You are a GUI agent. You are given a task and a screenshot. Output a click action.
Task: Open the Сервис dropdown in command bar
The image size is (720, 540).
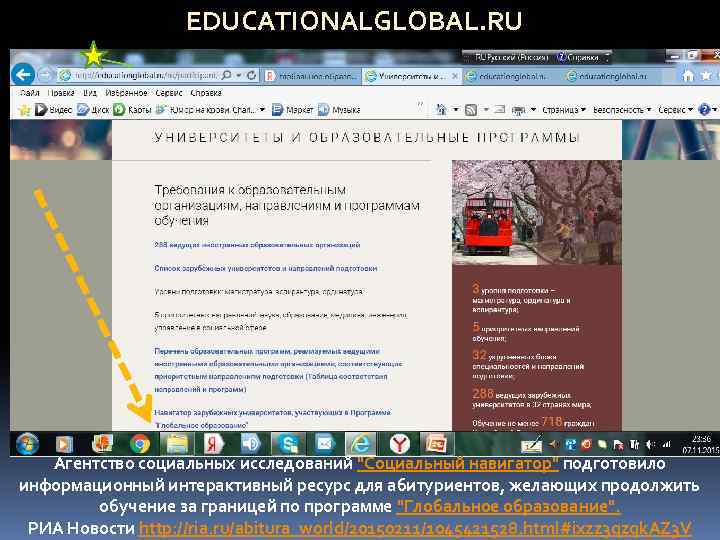[x=675, y=110]
